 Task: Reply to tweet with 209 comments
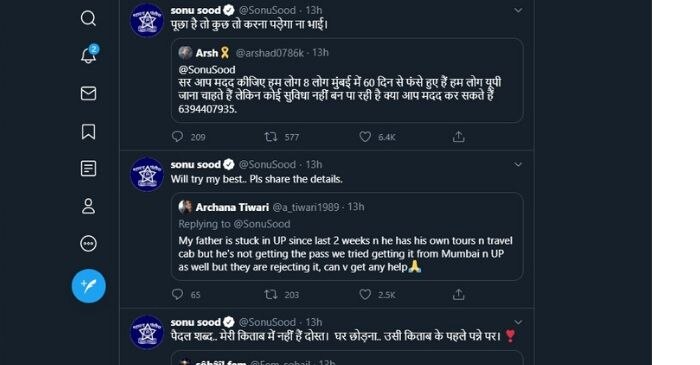(x=177, y=137)
